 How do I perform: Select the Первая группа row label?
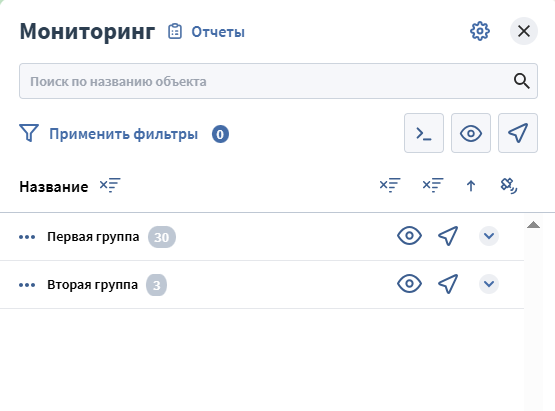(x=93, y=237)
